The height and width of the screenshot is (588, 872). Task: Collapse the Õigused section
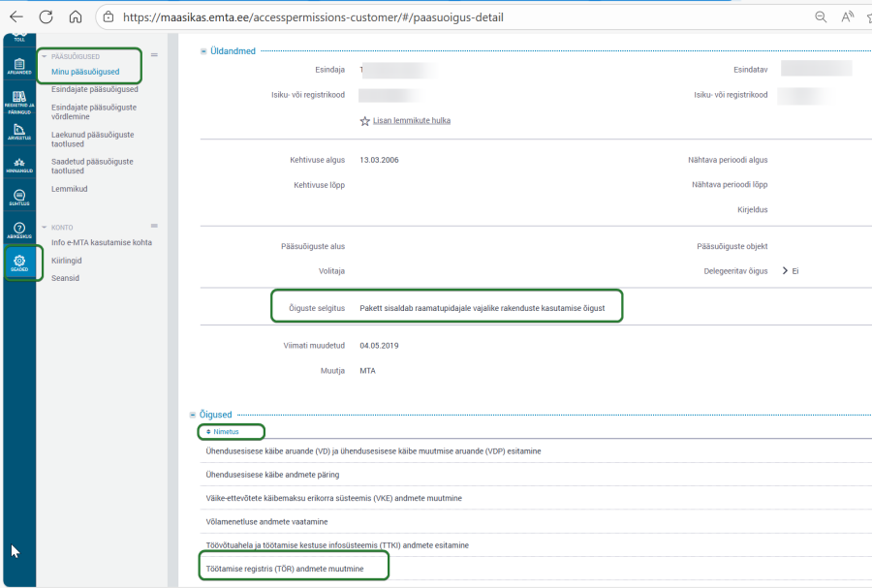[x=191, y=415]
